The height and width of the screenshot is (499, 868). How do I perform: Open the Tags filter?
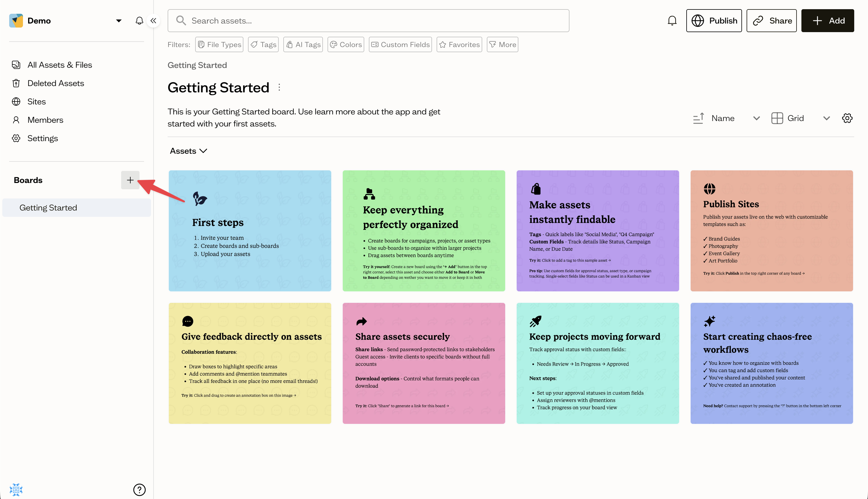click(x=263, y=44)
